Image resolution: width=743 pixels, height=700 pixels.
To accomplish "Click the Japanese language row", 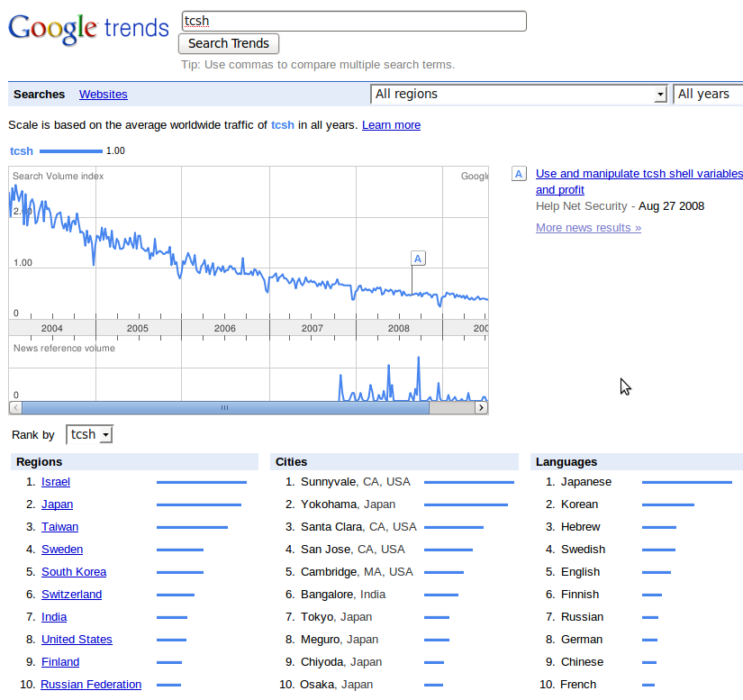I will click(x=639, y=482).
